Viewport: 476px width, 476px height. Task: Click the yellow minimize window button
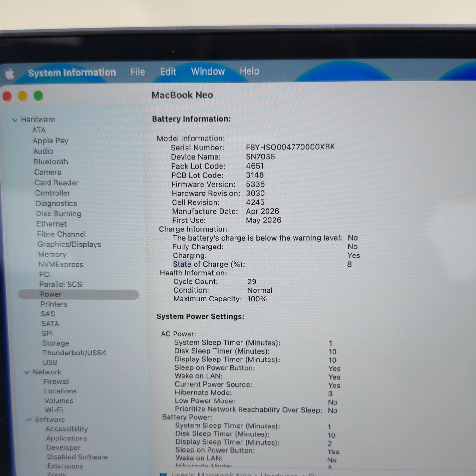coord(23,96)
